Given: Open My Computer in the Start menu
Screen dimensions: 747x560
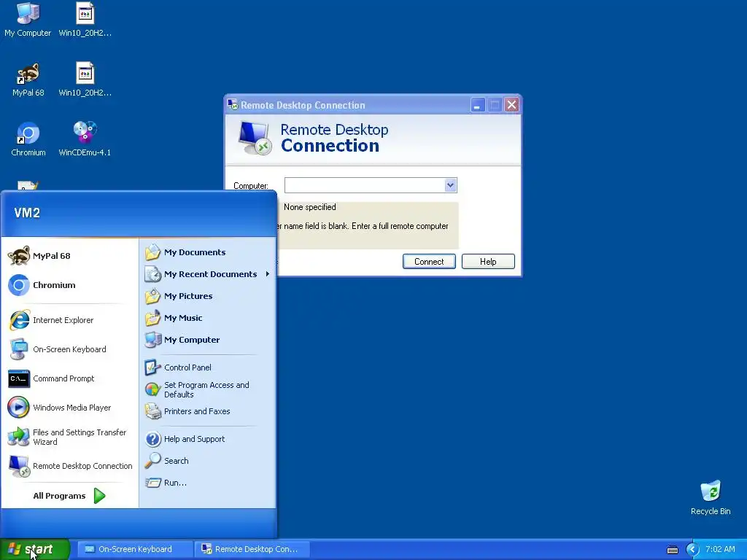Looking at the screenshot, I should click(207, 340).
